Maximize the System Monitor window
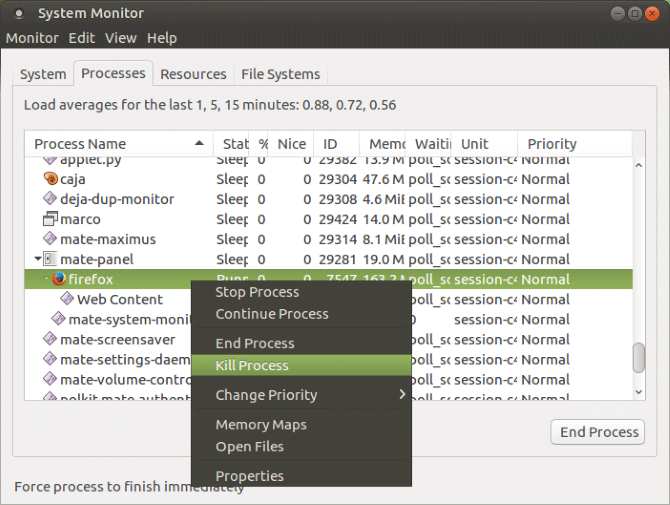The height and width of the screenshot is (505, 670). click(x=635, y=14)
